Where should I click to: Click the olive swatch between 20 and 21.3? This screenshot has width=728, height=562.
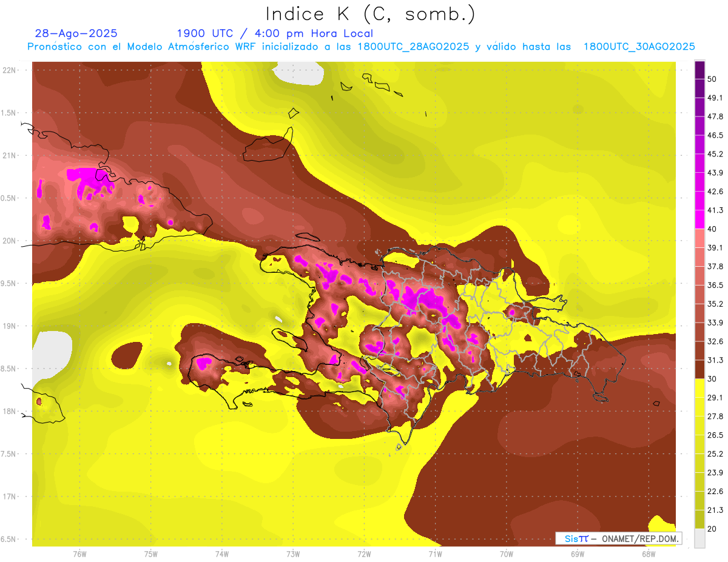699,519
